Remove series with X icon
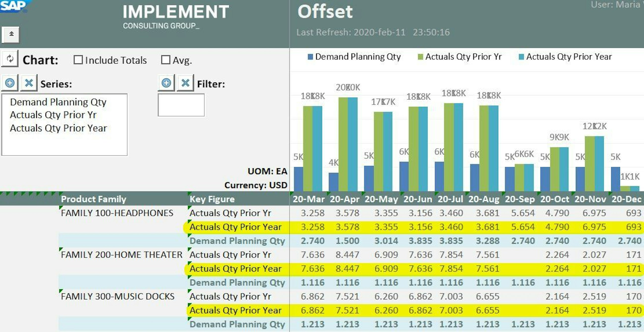 click(x=29, y=83)
